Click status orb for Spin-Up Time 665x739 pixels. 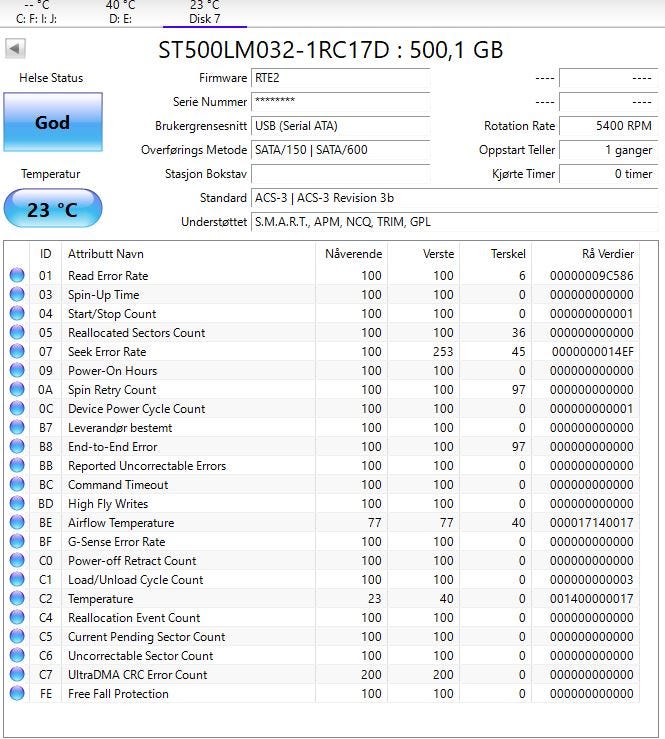tap(17, 294)
